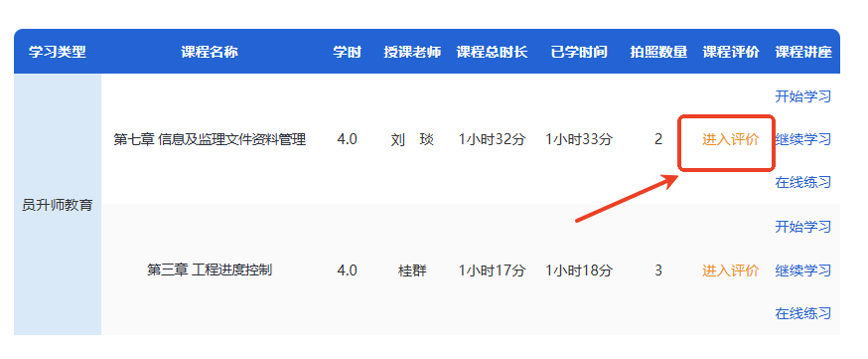Click total duration 1小时32分

click(x=492, y=139)
